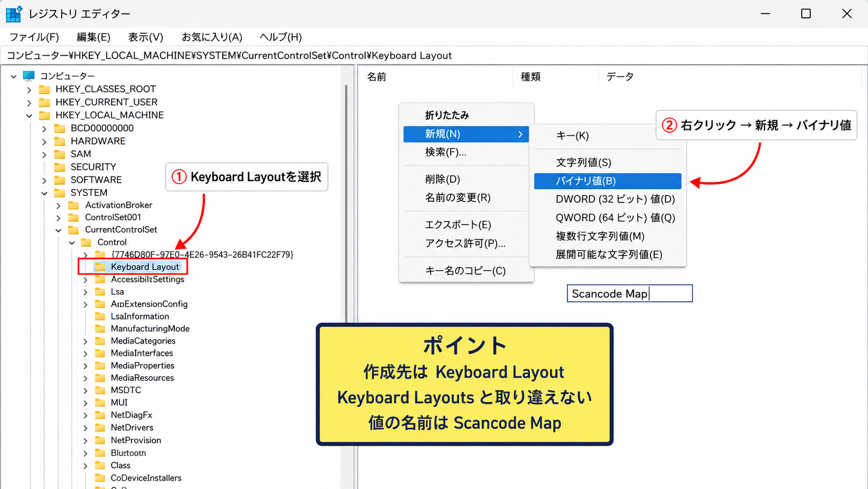Click the SYSTEM folder icon
The width and height of the screenshot is (868, 489).
pyautogui.click(x=60, y=193)
